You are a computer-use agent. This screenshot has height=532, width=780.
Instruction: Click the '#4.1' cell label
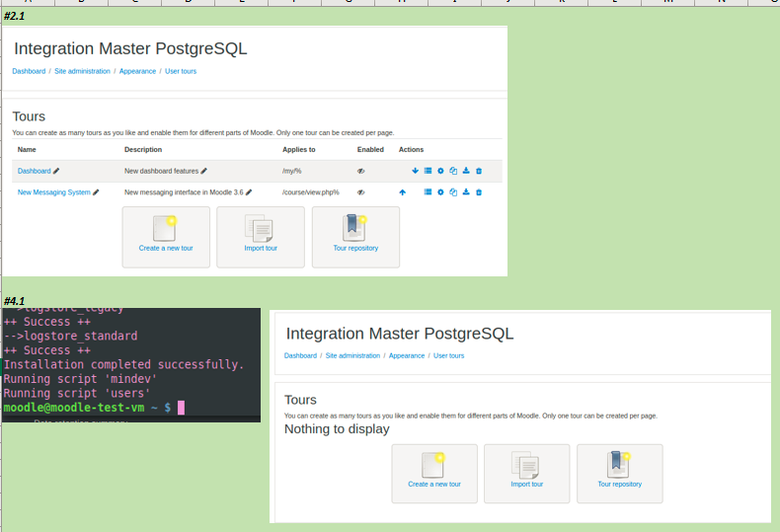coord(14,301)
